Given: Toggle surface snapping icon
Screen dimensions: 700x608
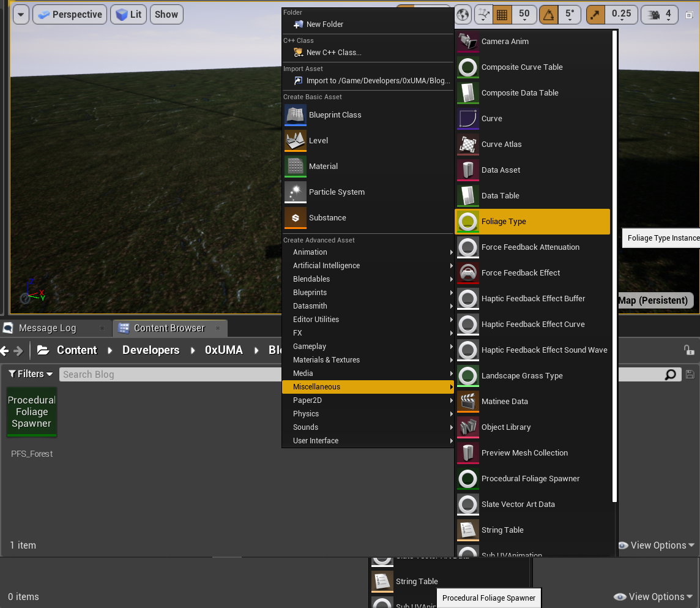Looking at the screenshot, I should coord(483,15).
